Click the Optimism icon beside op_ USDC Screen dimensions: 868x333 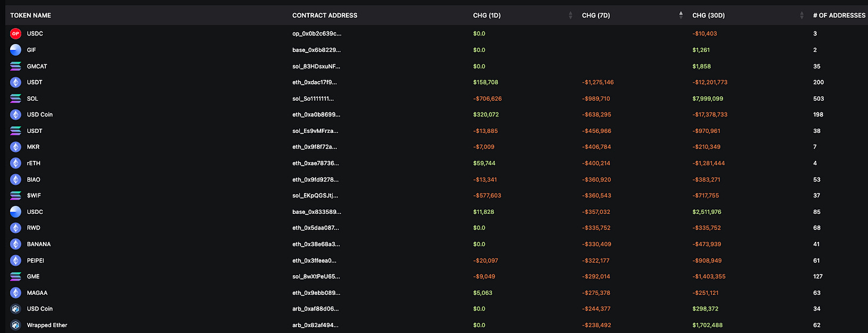pyautogui.click(x=15, y=34)
